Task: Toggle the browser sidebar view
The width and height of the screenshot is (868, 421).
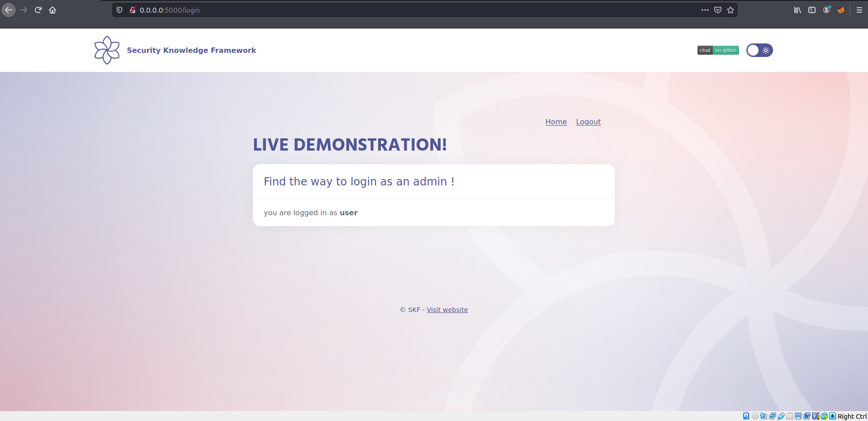Action: (812, 10)
